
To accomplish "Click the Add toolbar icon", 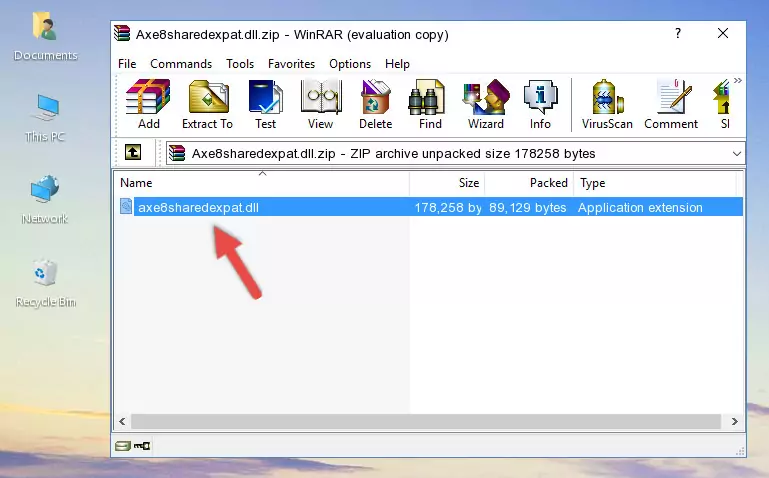I will pos(148,104).
